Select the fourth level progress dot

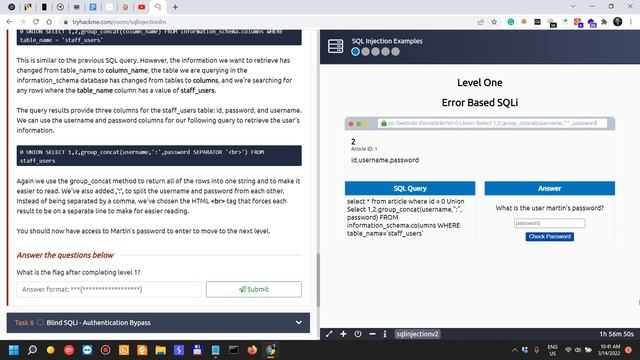coord(385,51)
